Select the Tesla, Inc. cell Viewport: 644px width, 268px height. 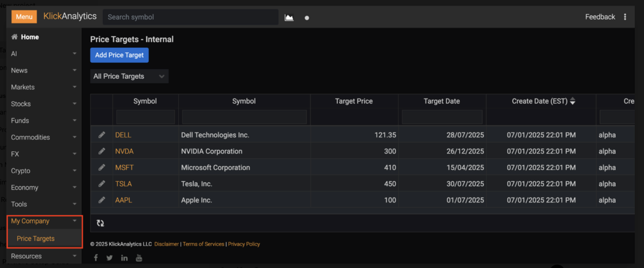click(244, 184)
